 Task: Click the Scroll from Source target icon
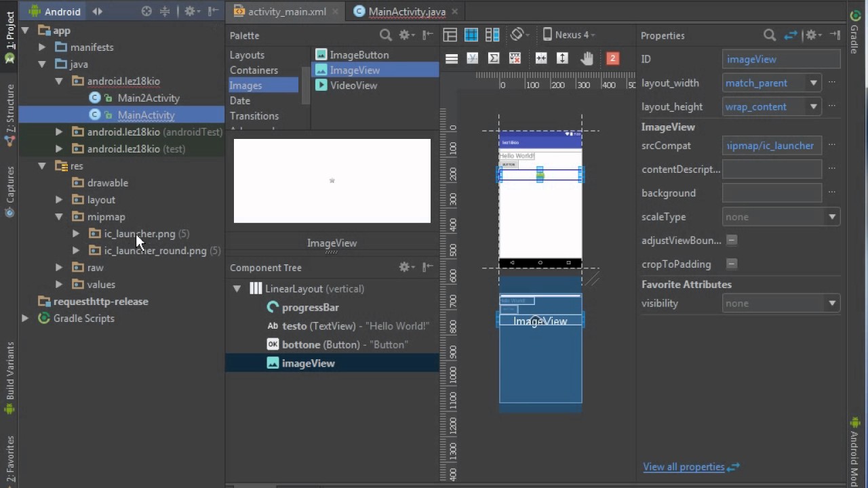pos(146,12)
